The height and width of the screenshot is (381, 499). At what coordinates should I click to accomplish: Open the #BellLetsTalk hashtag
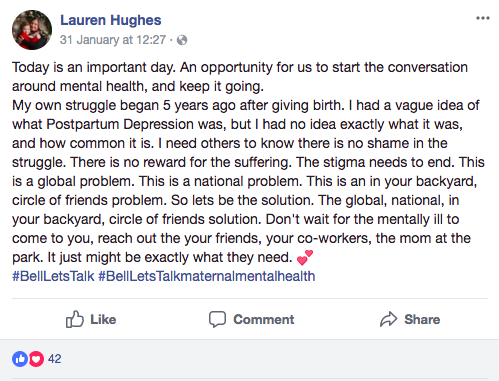point(53,276)
